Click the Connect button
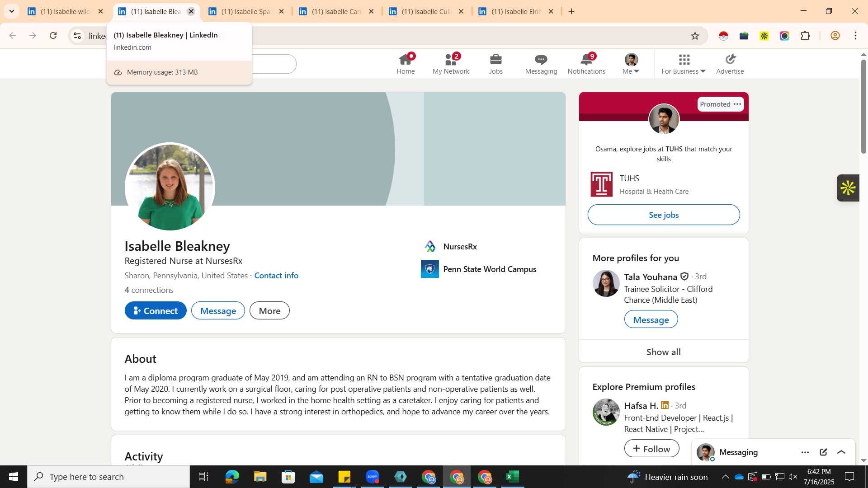Screen dimensions: 868x488 pyautogui.click(x=156, y=310)
